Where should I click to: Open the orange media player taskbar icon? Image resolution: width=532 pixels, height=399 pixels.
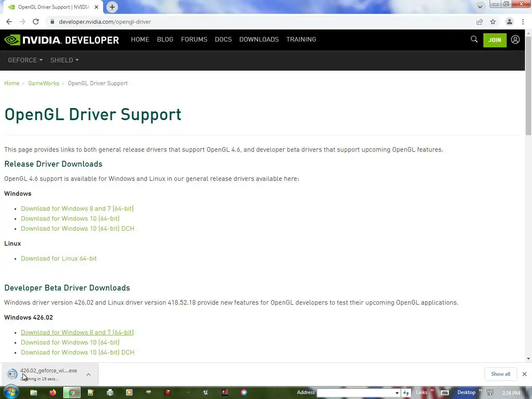click(129, 392)
